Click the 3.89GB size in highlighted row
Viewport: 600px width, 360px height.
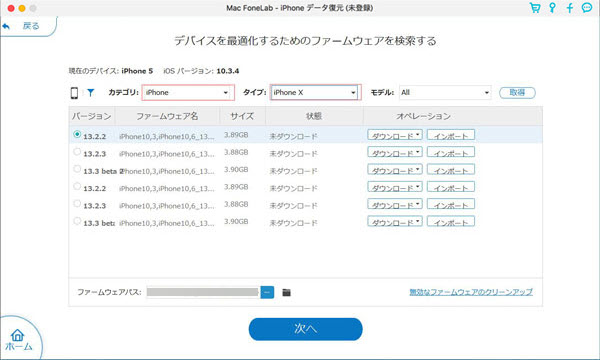point(236,135)
